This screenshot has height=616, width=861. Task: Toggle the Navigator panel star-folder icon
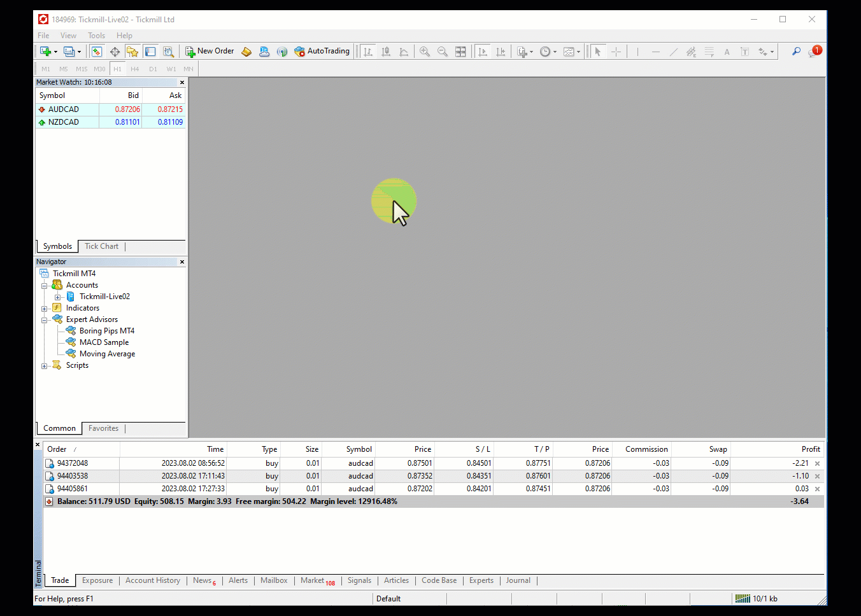click(x=132, y=52)
